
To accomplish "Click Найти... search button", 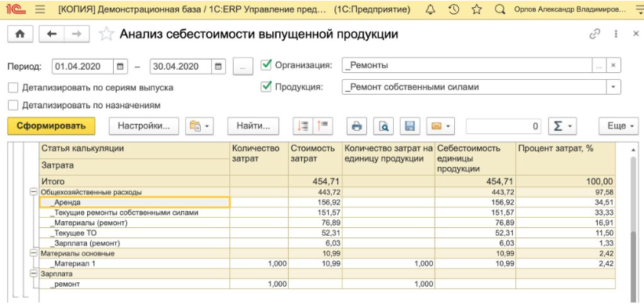I will [x=253, y=126].
